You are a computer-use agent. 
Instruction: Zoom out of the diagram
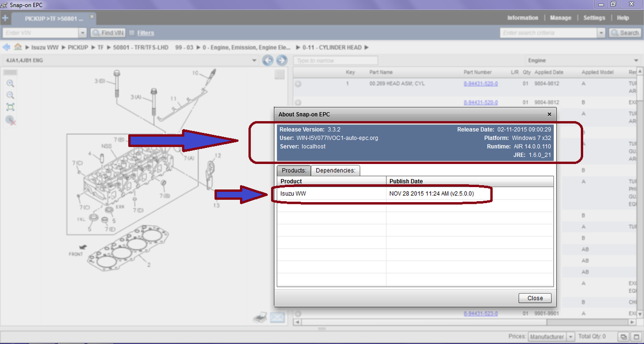pyautogui.click(x=10, y=95)
